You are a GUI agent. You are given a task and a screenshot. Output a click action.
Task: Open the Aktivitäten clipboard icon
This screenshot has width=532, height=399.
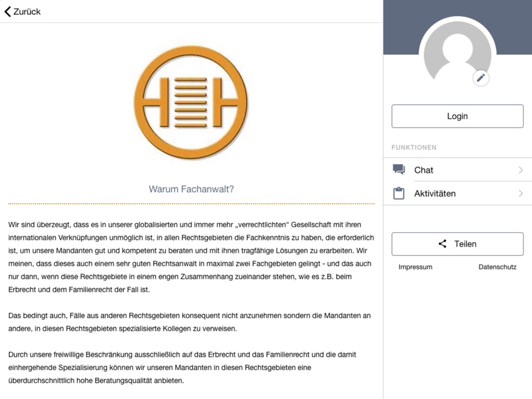(x=398, y=194)
